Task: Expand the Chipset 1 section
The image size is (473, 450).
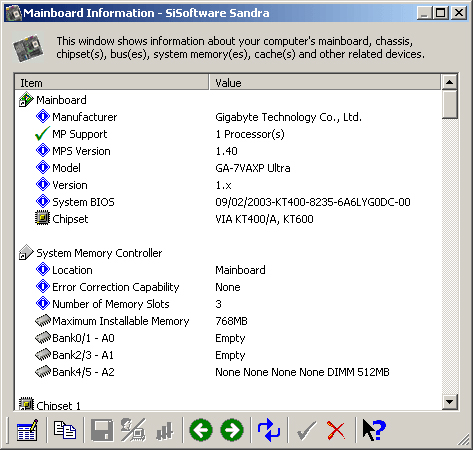Action: point(26,404)
